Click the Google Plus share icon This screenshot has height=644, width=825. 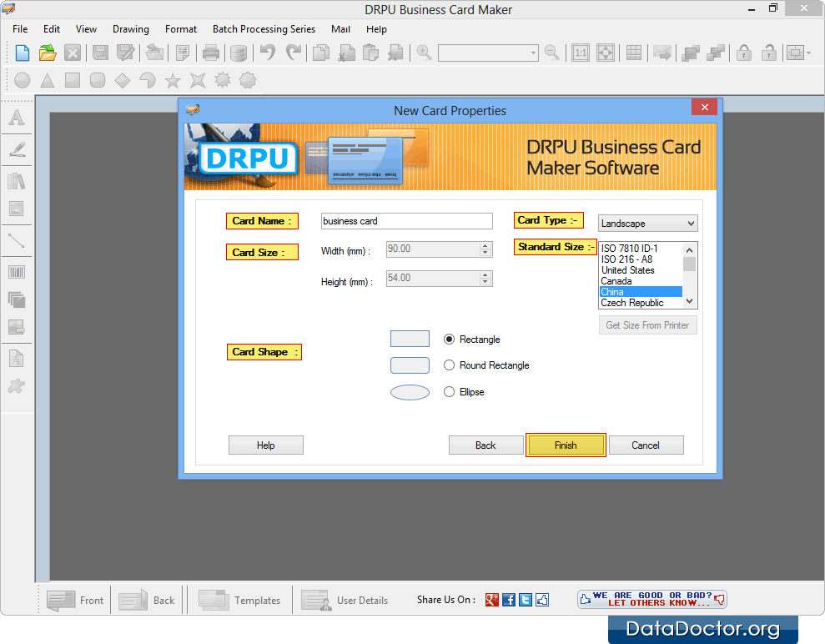[492, 600]
